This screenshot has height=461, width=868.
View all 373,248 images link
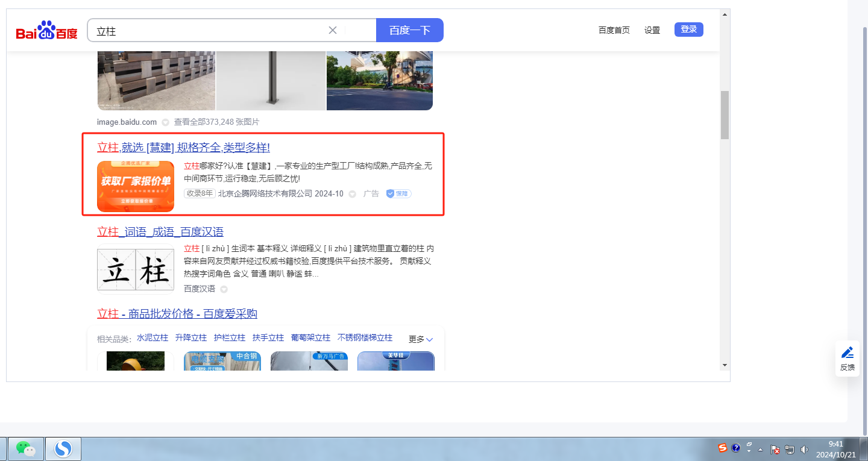click(216, 122)
